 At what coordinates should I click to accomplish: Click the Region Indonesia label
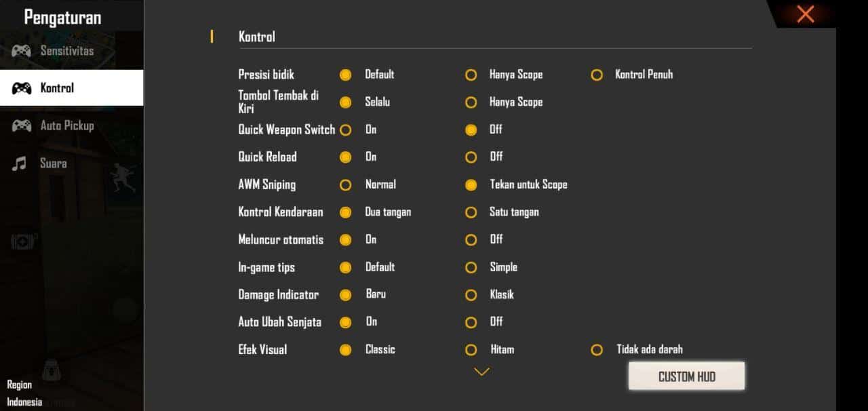pyautogui.click(x=22, y=391)
